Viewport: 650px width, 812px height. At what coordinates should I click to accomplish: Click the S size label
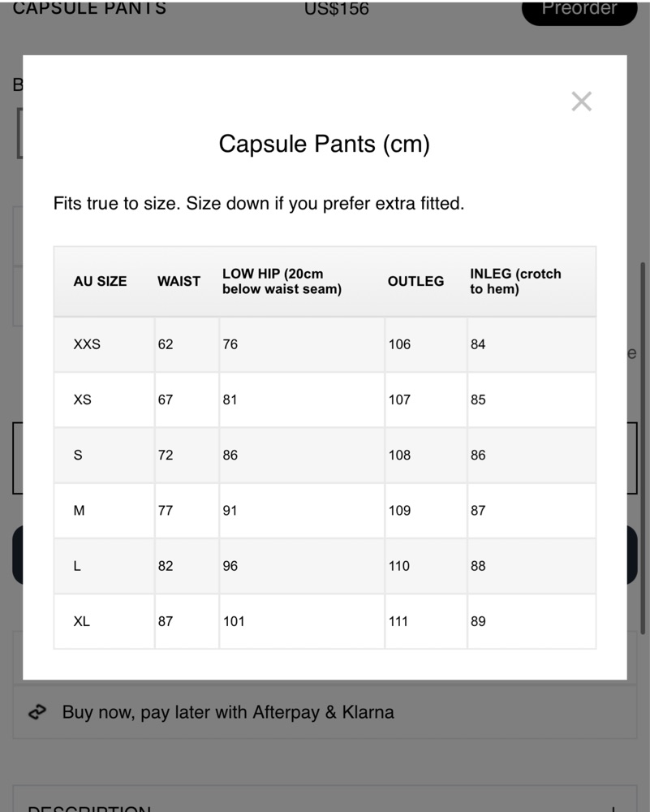pyautogui.click(x=78, y=456)
